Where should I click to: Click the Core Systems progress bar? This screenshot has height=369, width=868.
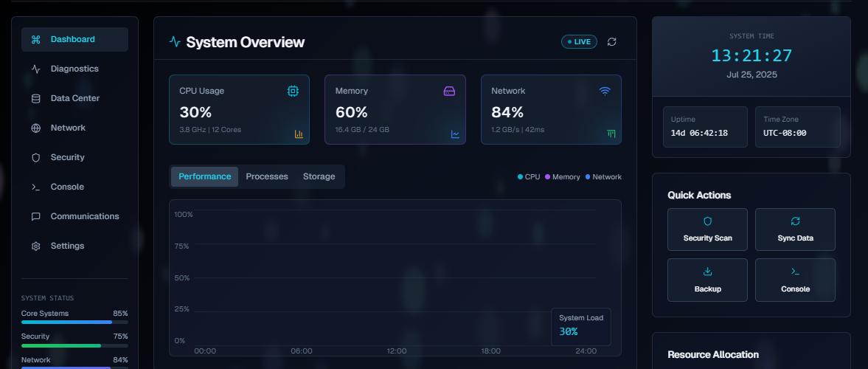(74, 322)
